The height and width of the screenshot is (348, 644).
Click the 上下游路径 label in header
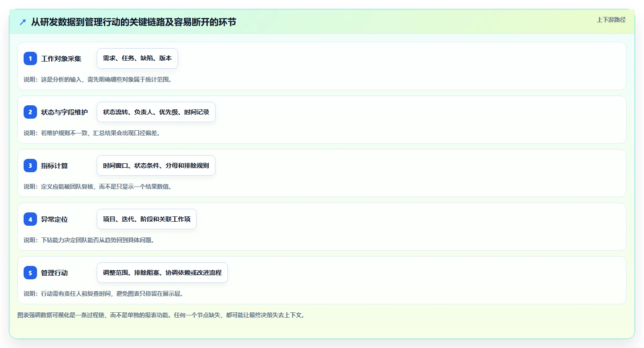[611, 20]
